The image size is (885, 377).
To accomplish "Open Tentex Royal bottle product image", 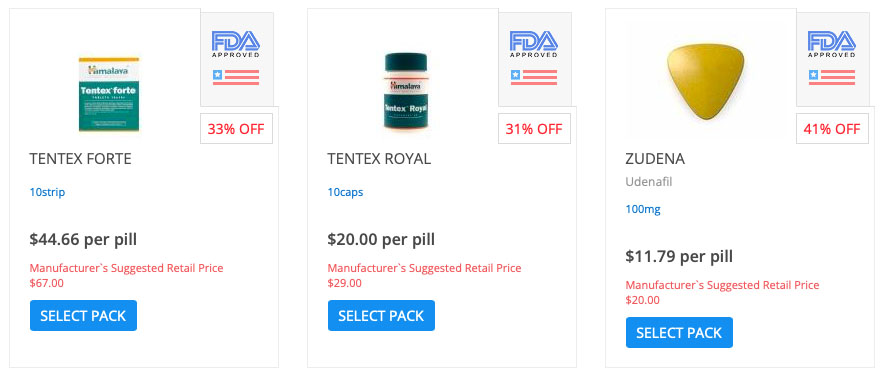I will [406, 91].
